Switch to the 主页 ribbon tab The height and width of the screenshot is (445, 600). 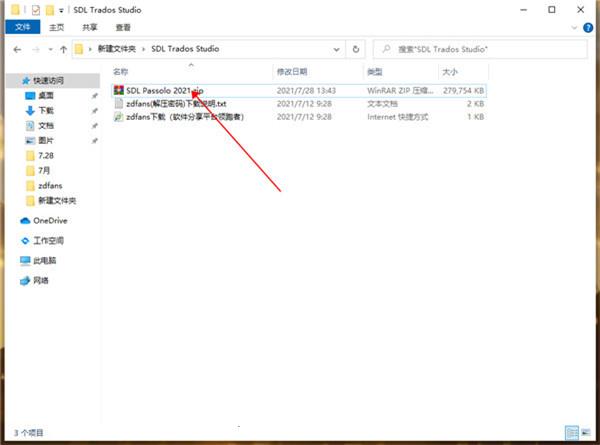click(x=57, y=27)
